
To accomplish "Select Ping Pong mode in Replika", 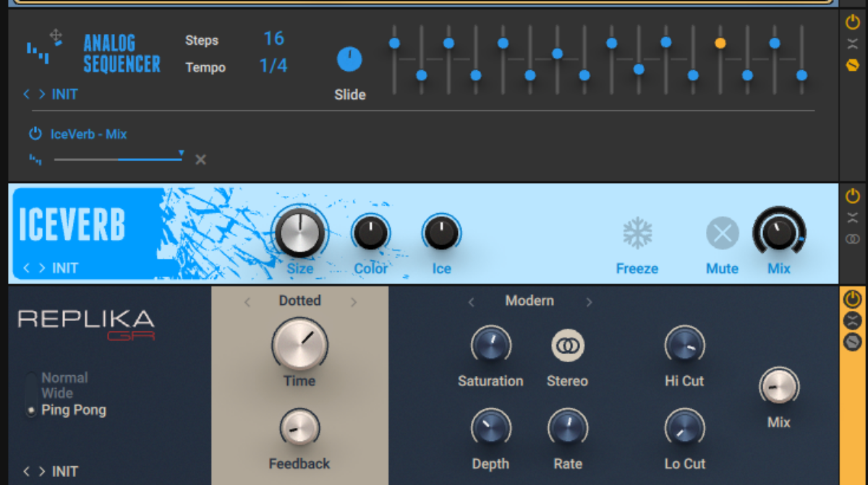I will tap(74, 410).
